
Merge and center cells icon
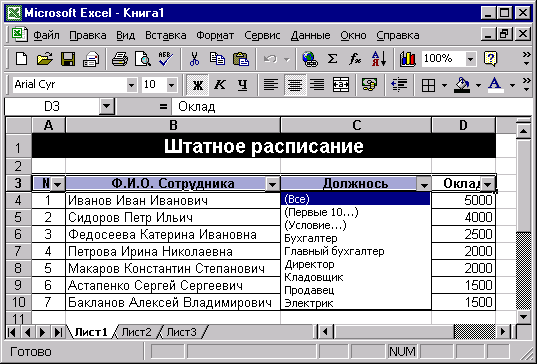click(x=341, y=85)
